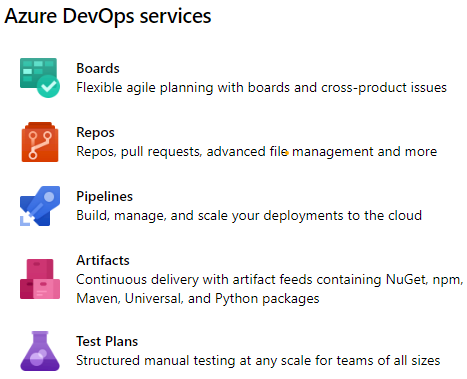Screen dimensions: 467x379
Task: Select the pull requests description text
Action: coord(257,152)
